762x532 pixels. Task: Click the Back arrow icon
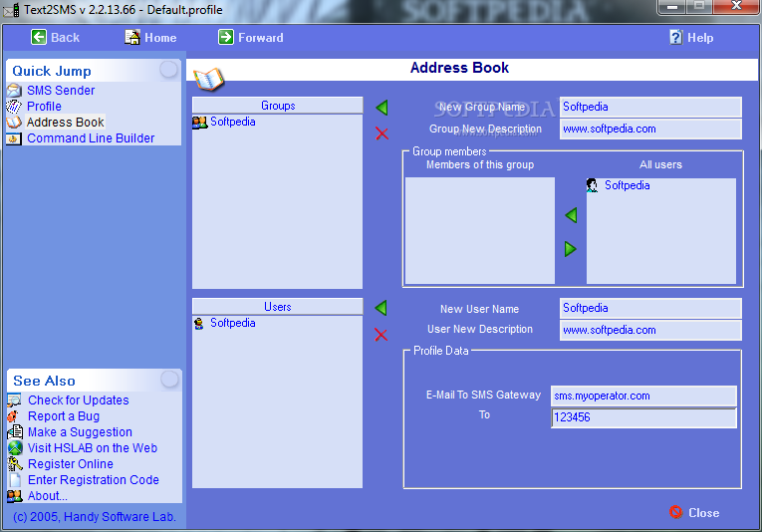pos(39,37)
